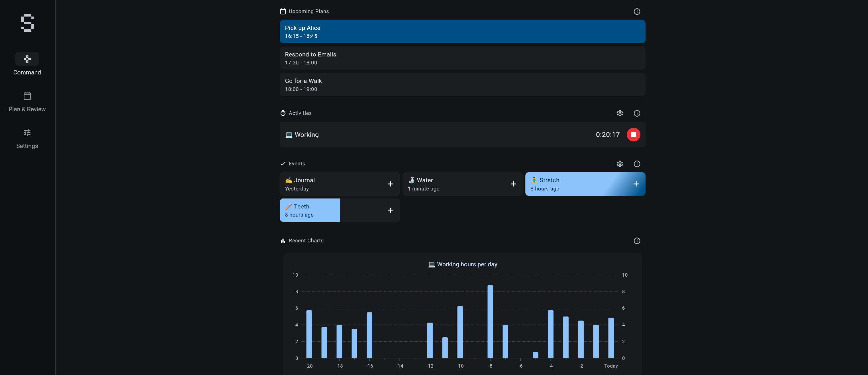Viewport: 868px width, 375px height.
Task: Open the Go for a Walk plan
Action: click(x=462, y=85)
